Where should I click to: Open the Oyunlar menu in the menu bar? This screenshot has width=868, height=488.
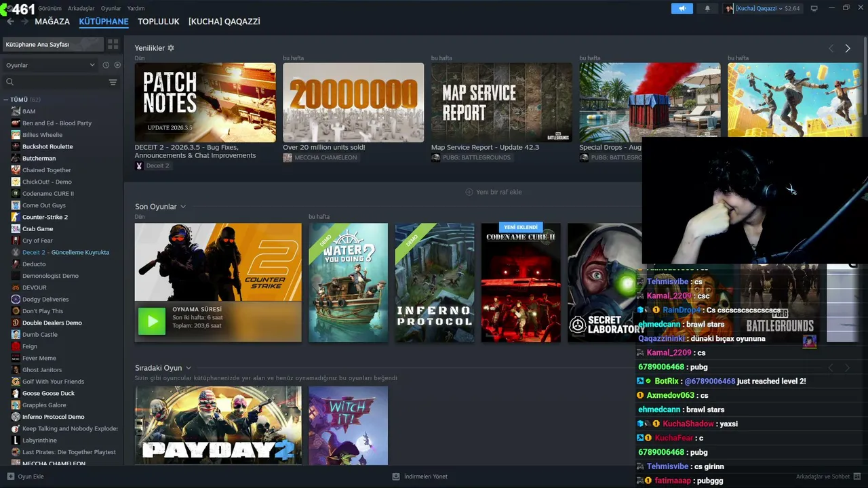click(111, 8)
